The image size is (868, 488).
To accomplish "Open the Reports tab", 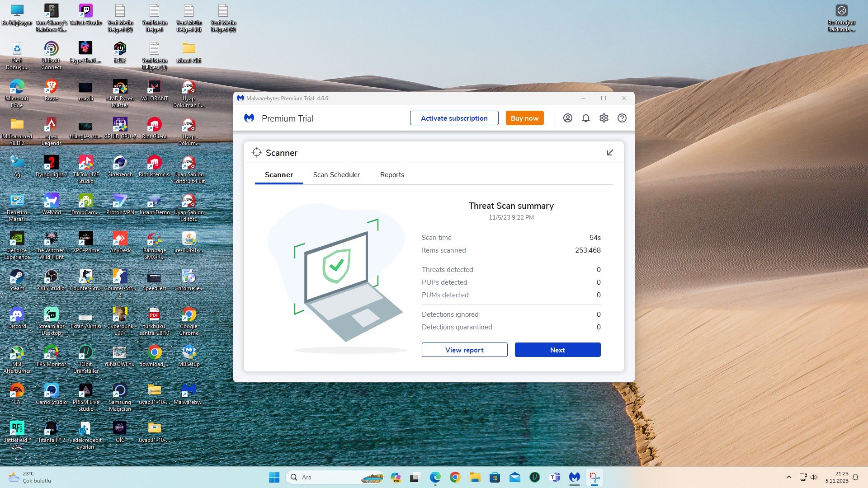I will [392, 175].
